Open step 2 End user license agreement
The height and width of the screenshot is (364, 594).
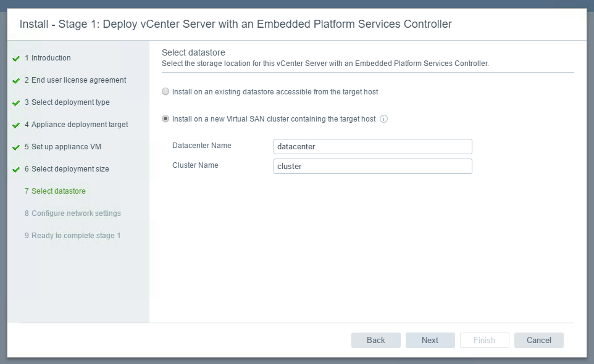(75, 80)
